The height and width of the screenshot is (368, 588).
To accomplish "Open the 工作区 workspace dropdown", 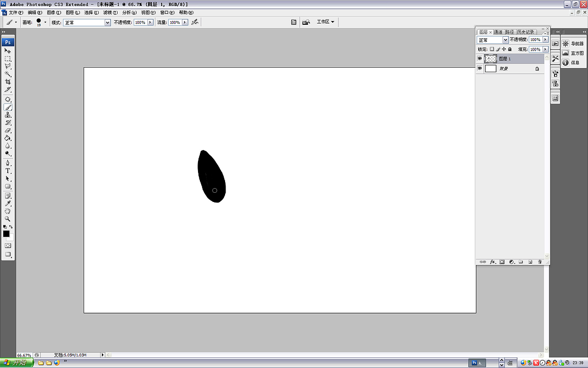I will click(x=325, y=22).
